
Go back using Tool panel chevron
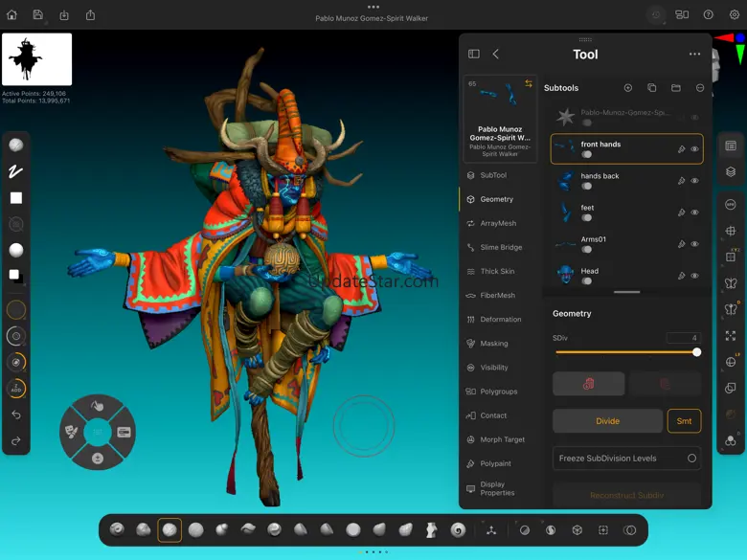pyautogui.click(x=495, y=55)
